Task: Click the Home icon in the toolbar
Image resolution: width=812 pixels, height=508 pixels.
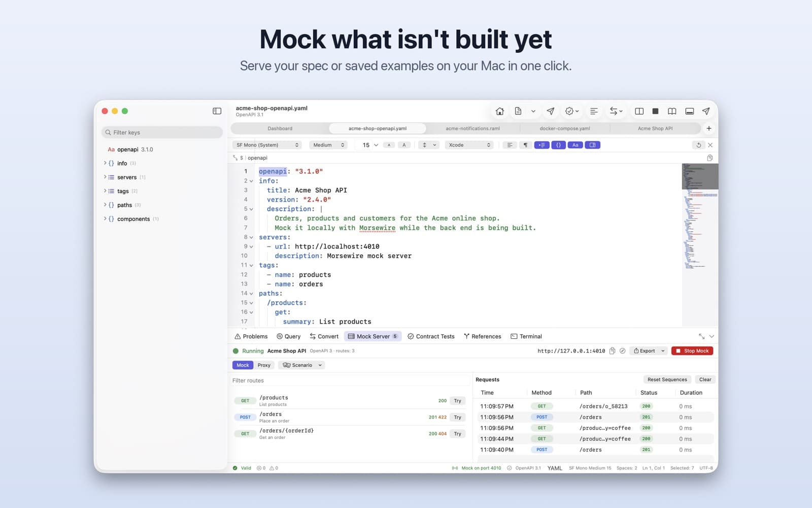Action: 500,111
